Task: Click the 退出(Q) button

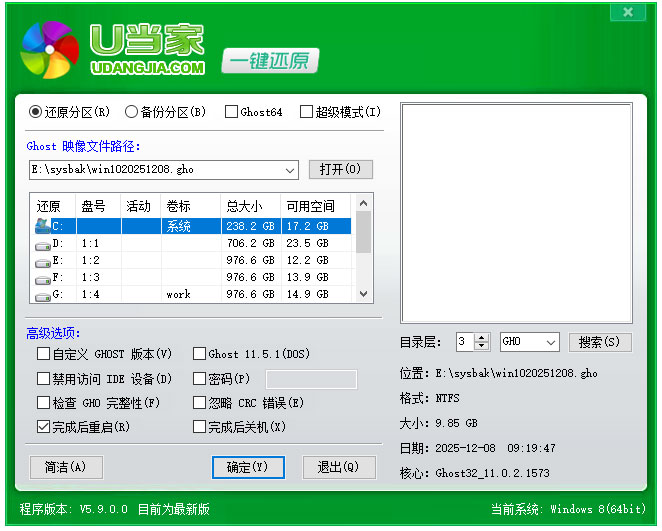Action: (x=339, y=467)
